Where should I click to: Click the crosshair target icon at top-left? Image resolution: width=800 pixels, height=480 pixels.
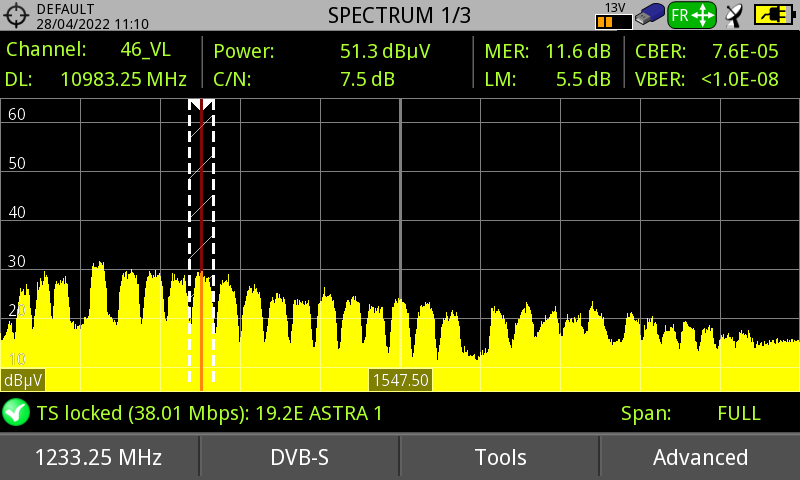click(18, 16)
